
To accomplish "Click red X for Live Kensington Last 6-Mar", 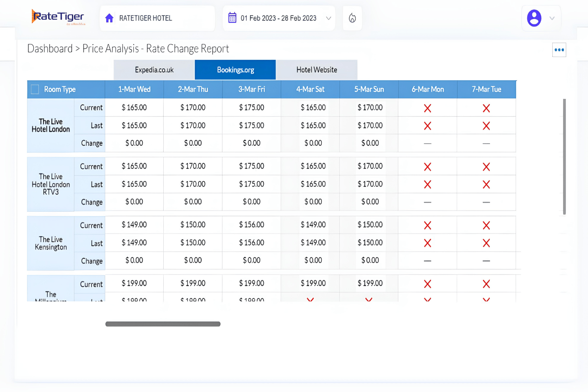I will click(x=427, y=243).
